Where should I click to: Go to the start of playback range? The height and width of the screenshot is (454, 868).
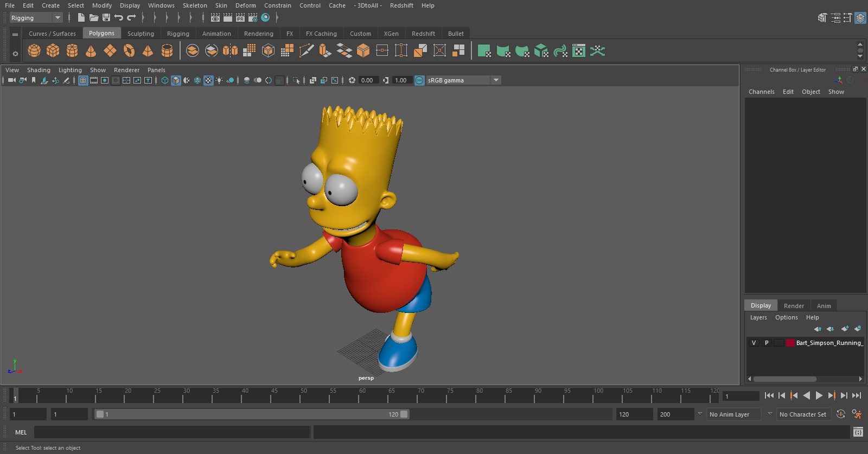tap(769, 395)
